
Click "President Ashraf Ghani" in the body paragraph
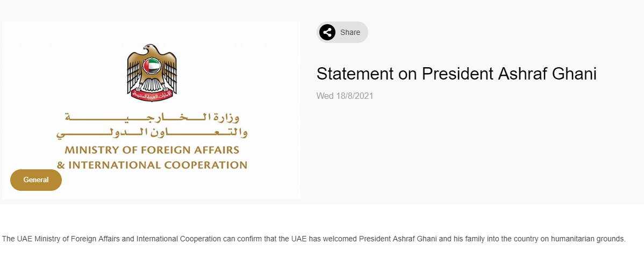(398, 239)
